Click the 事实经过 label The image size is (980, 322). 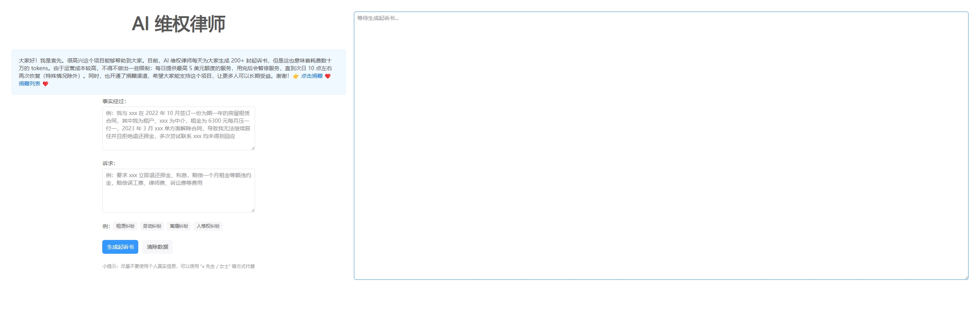coord(114,101)
